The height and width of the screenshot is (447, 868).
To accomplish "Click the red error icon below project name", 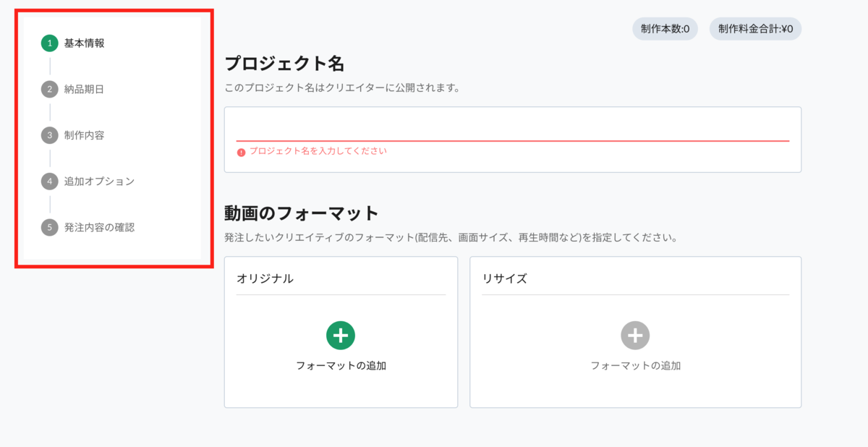I will pyautogui.click(x=241, y=152).
